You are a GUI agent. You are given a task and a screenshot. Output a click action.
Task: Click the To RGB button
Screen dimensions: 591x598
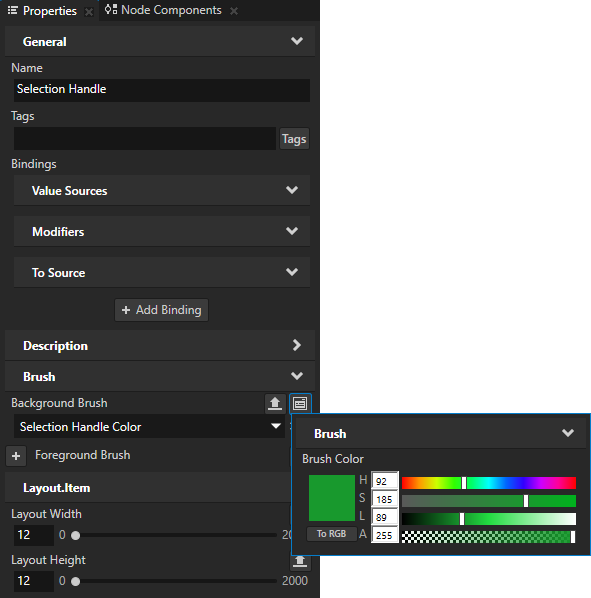(x=331, y=534)
